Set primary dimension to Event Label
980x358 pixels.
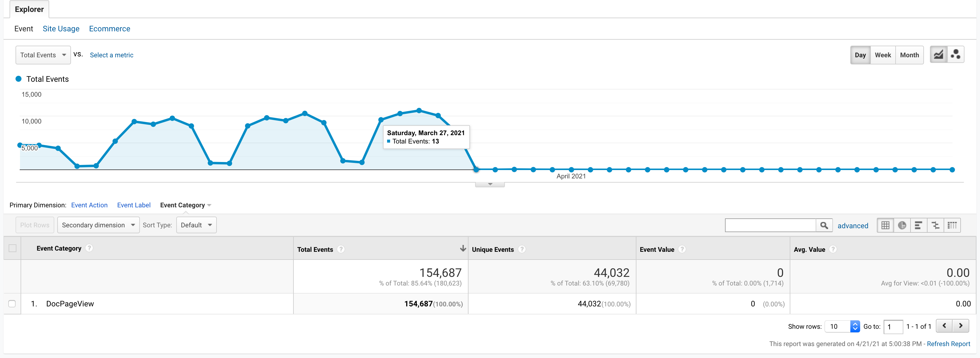click(x=134, y=205)
